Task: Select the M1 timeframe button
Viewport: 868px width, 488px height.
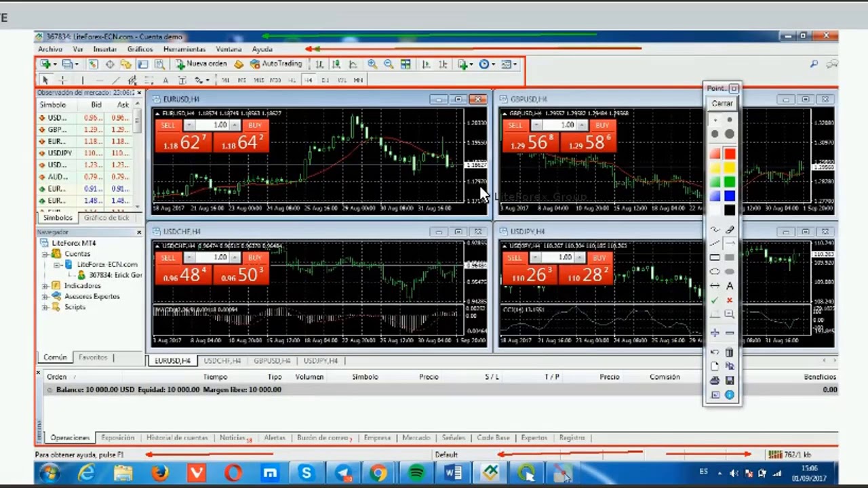Action: point(225,80)
